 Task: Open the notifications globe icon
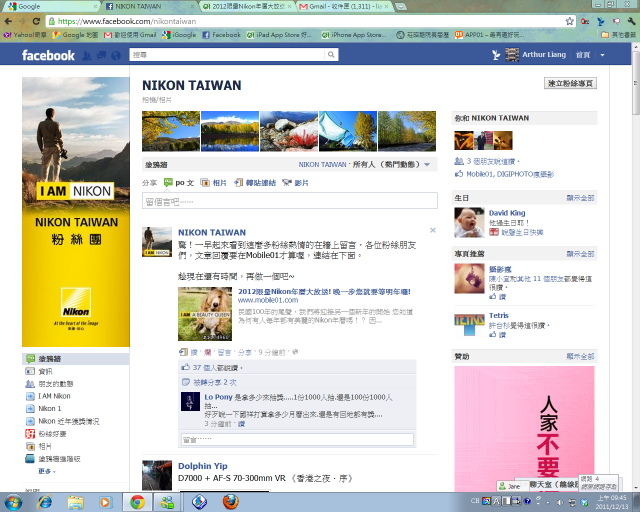pyautogui.click(x=116, y=56)
